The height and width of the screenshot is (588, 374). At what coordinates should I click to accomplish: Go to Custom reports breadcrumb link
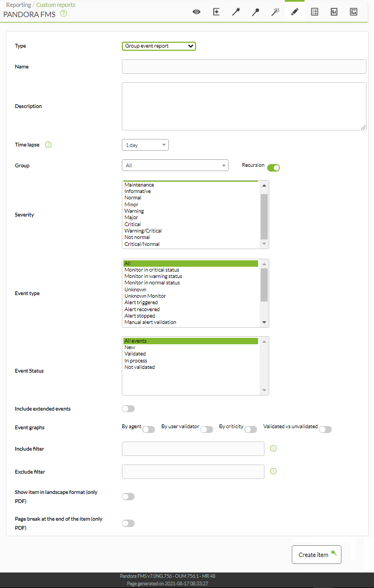tap(56, 5)
